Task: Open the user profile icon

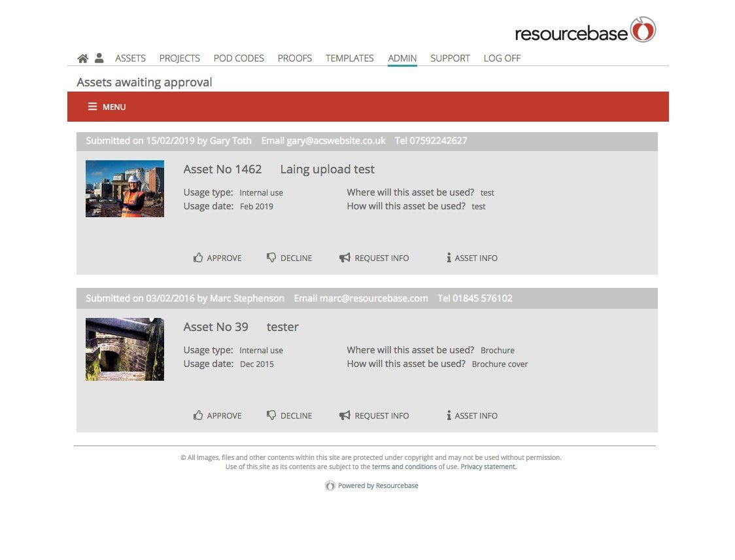Action: (99, 58)
